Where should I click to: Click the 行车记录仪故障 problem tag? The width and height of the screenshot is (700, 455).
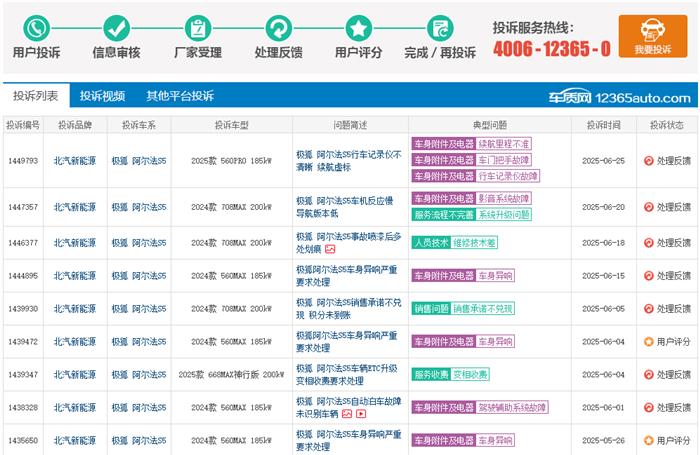[x=508, y=176]
